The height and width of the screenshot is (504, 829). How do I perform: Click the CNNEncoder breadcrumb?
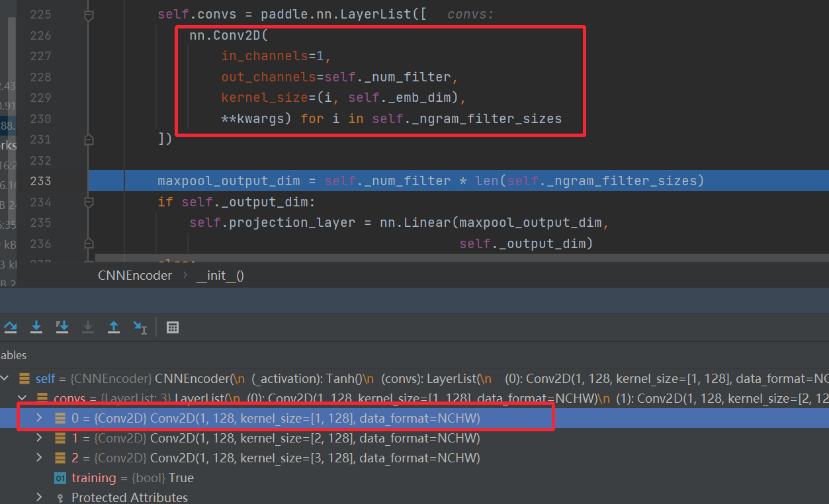click(135, 275)
